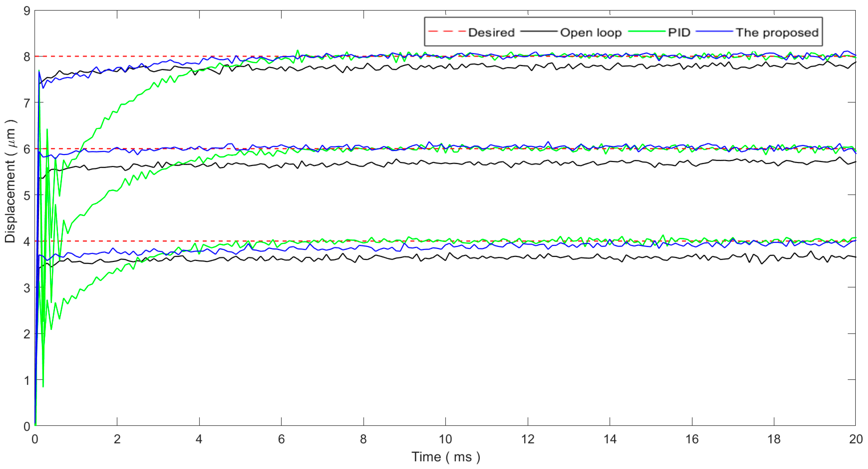Click the 'Desired' legend label
Image resolution: width=868 pixels, height=469 pixels.
491,32
